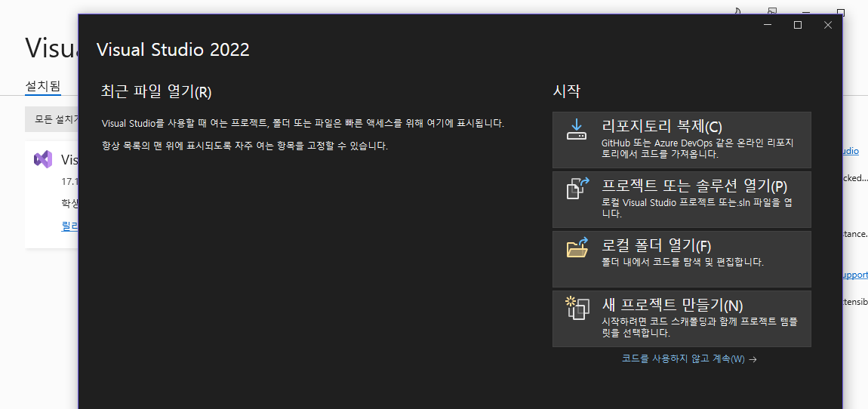
Task: Continue without code via 코드를 사용하지 않고 계속(W)
Action: (x=689, y=358)
